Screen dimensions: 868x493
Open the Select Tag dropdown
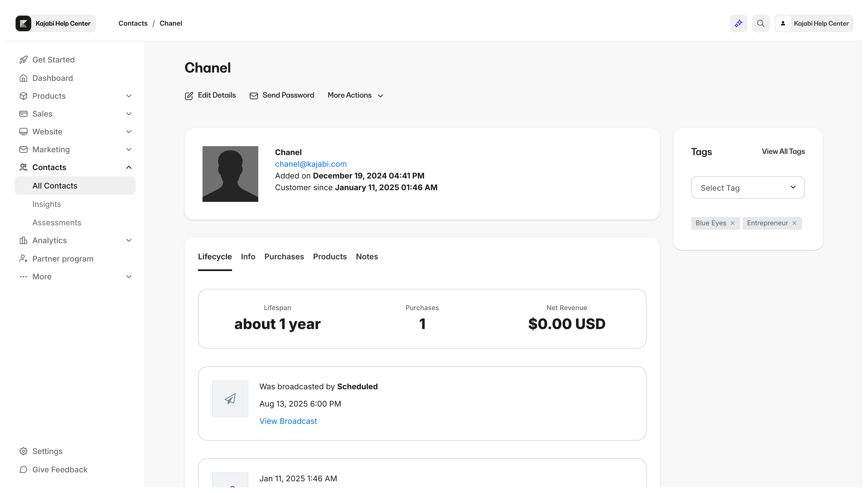coord(748,187)
